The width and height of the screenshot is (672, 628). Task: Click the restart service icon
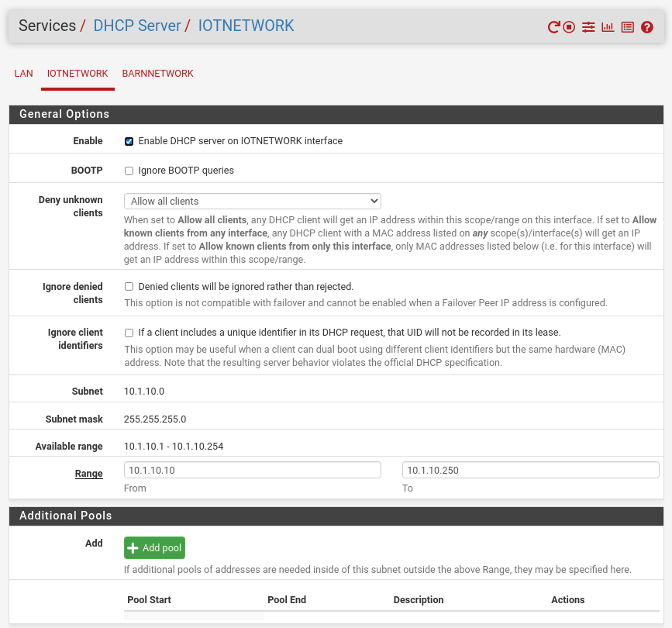pos(553,27)
